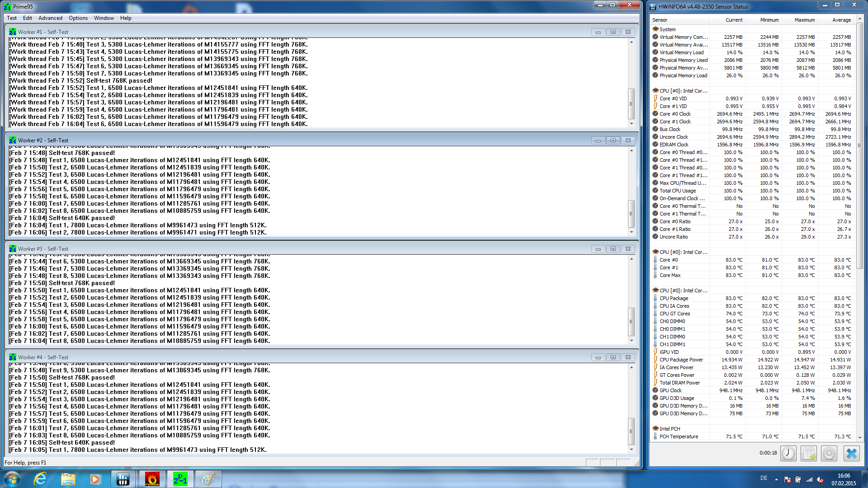Open HWiNFO sensor settings gear
This screenshot has height=488, width=868.
click(829, 453)
